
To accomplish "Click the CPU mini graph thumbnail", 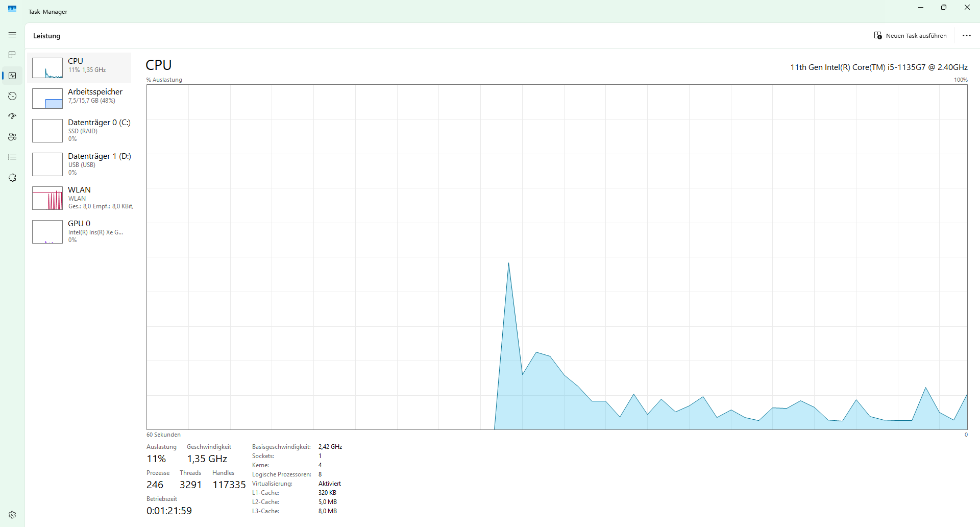I will (x=47, y=68).
